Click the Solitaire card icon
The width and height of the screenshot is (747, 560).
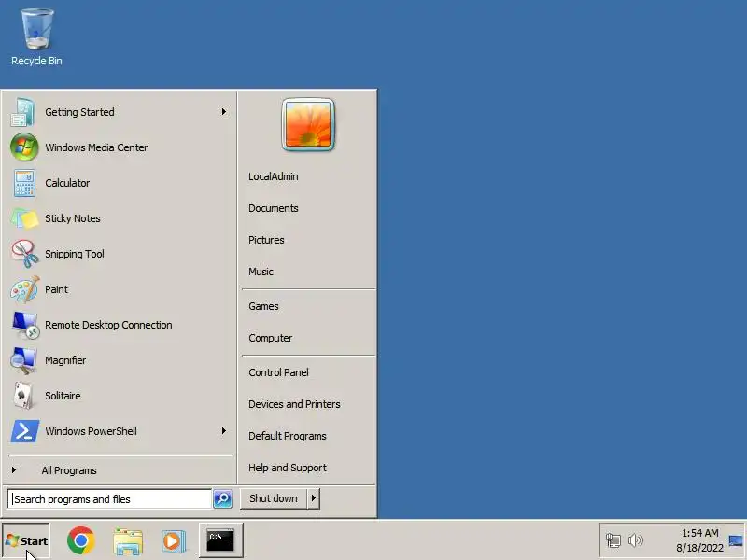coord(22,396)
